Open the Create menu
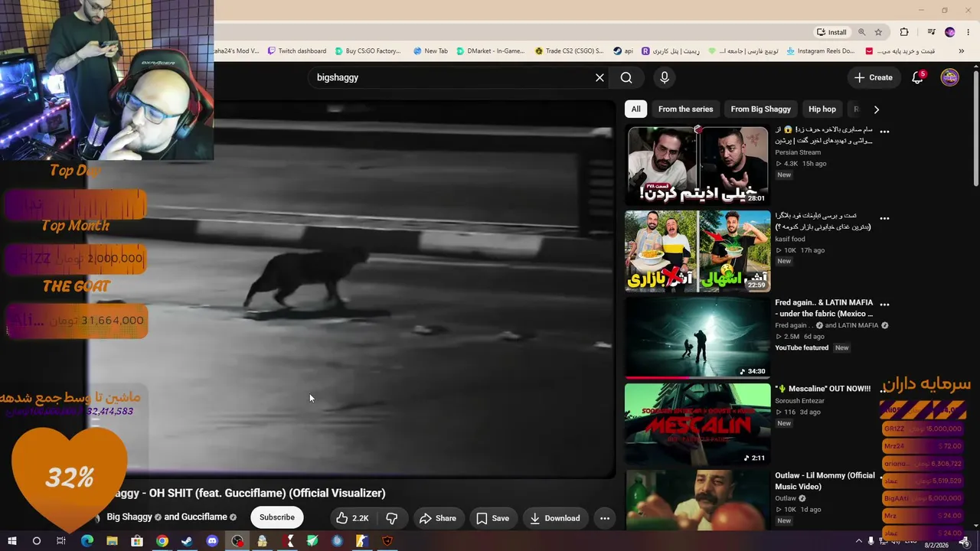980x551 pixels. [x=874, y=77]
